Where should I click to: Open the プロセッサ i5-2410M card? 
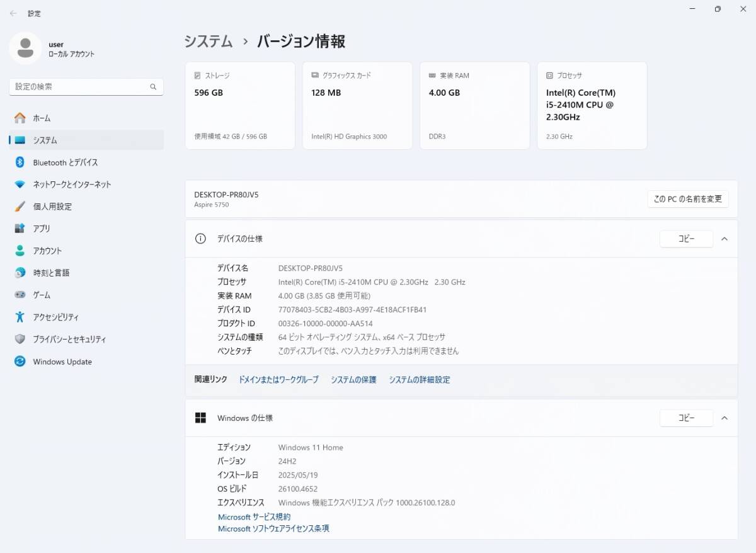pos(592,106)
